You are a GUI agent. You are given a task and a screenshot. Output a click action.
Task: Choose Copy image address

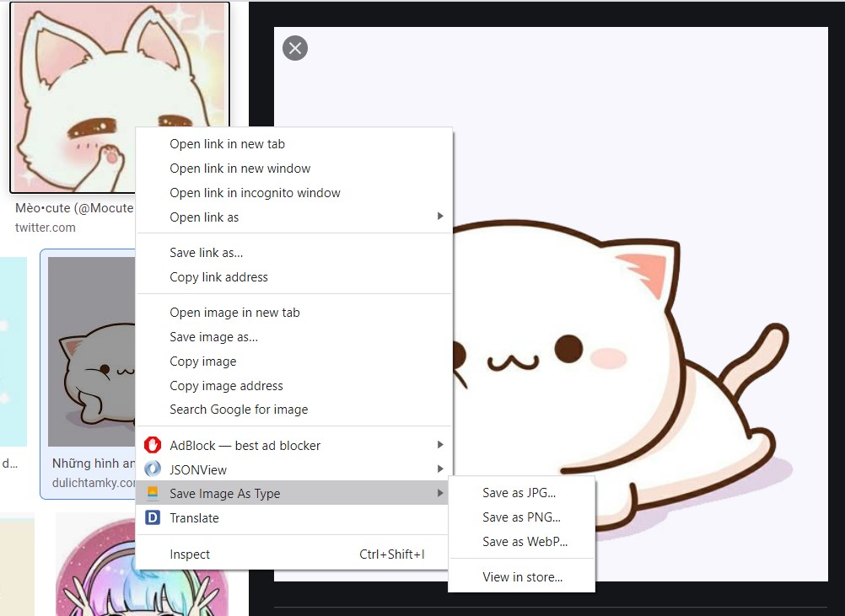tap(293, 386)
